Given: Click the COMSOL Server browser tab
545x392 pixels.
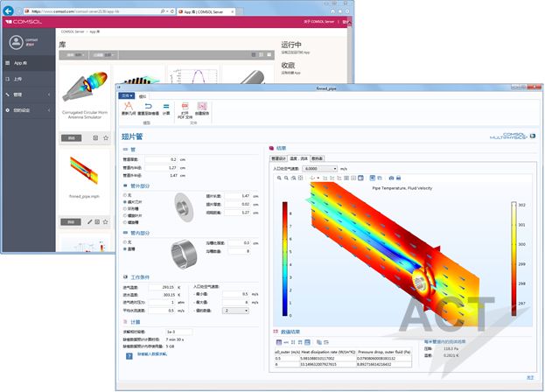Looking at the screenshot, I should pyautogui.click(x=206, y=12).
